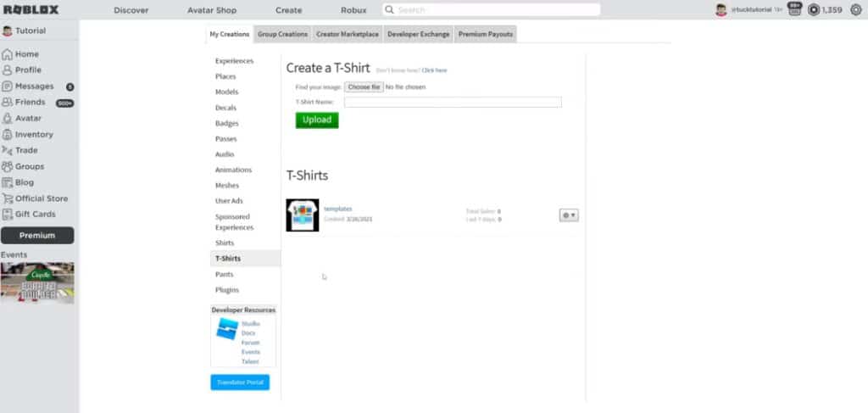
Task: Click the T-Shirt Name input field
Action: click(x=453, y=102)
